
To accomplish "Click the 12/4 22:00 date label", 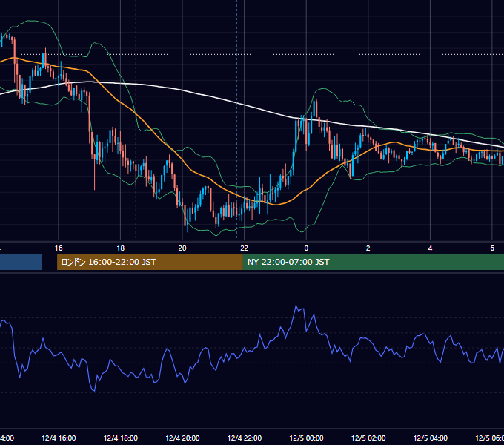I will pyautogui.click(x=245, y=438).
